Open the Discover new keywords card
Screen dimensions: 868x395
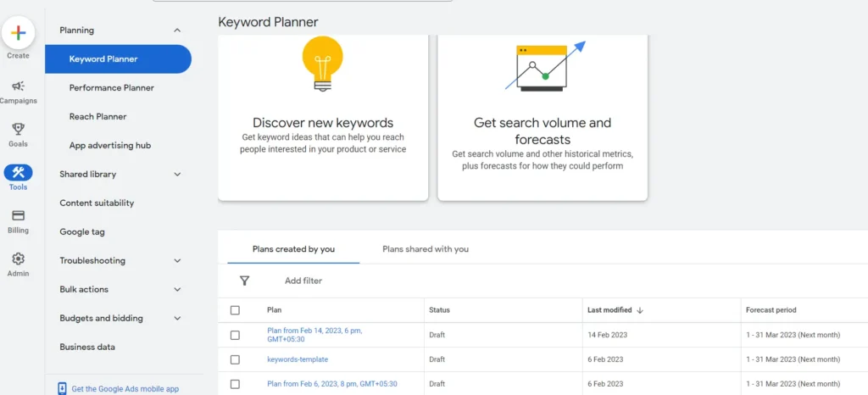tap(322, 117)
